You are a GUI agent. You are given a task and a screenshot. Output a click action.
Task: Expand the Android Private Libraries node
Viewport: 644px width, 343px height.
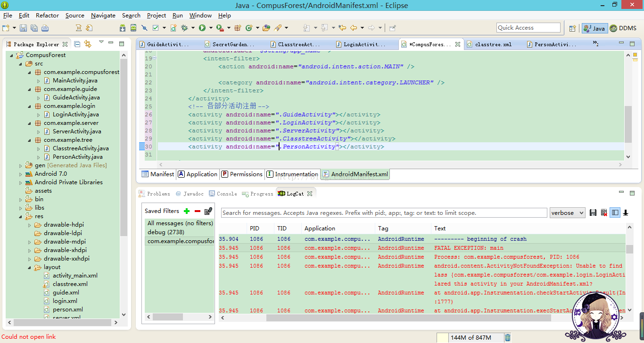point(20,182)
